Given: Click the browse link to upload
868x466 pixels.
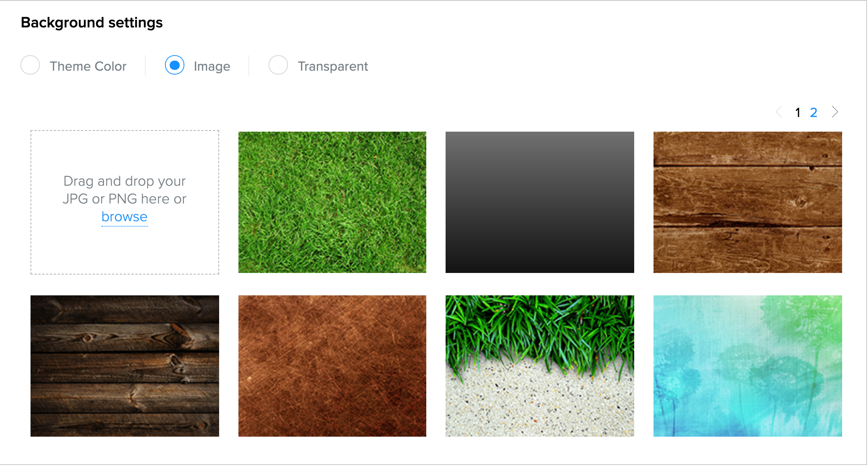Looking at the screenshot, I should [x=124, y=217].
